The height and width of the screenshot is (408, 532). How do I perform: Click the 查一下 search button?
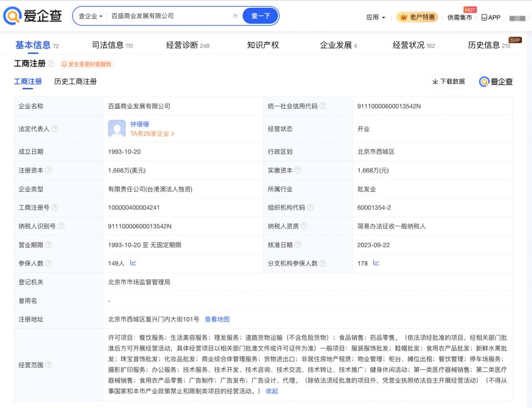(x=260, y=16)
